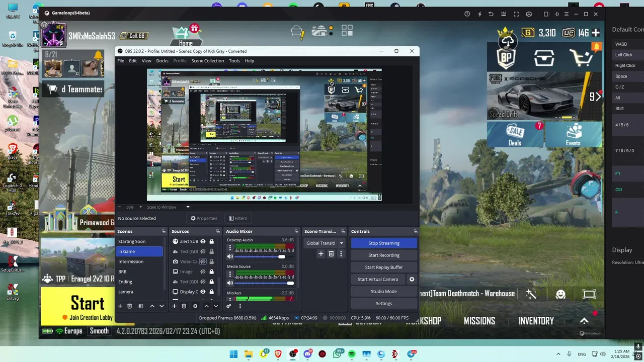This screenshot has height=362, width=644.
Task: Open the View menu in OBS
Action: [x=146, y=61]
